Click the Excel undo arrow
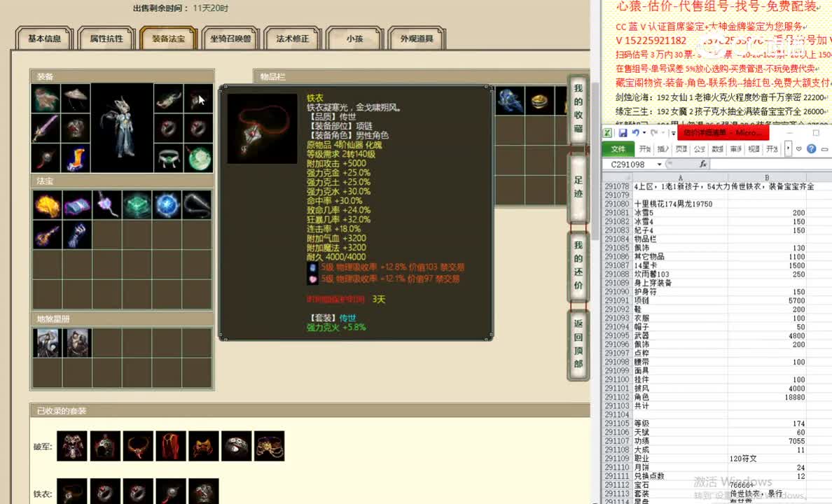Viewport: 832px width, 504px height. click(x=635, y=132)
